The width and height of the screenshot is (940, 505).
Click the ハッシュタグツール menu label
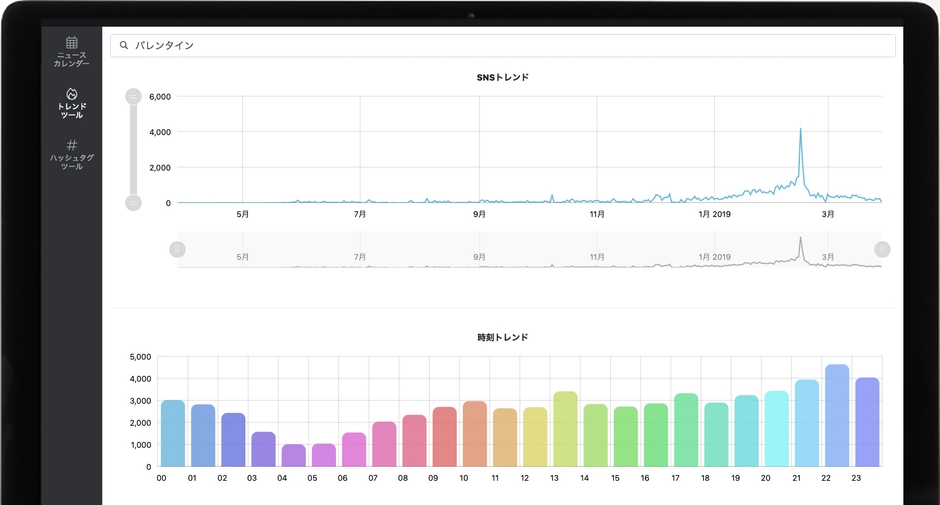[72, 162]
